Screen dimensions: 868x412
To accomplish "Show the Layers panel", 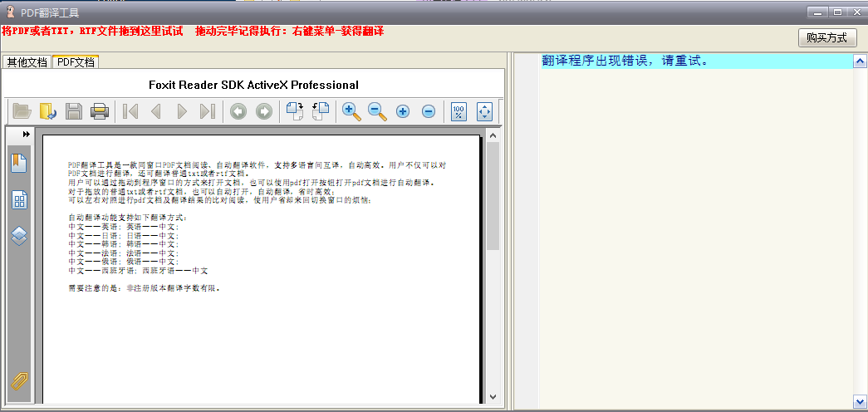I will 20,236.
